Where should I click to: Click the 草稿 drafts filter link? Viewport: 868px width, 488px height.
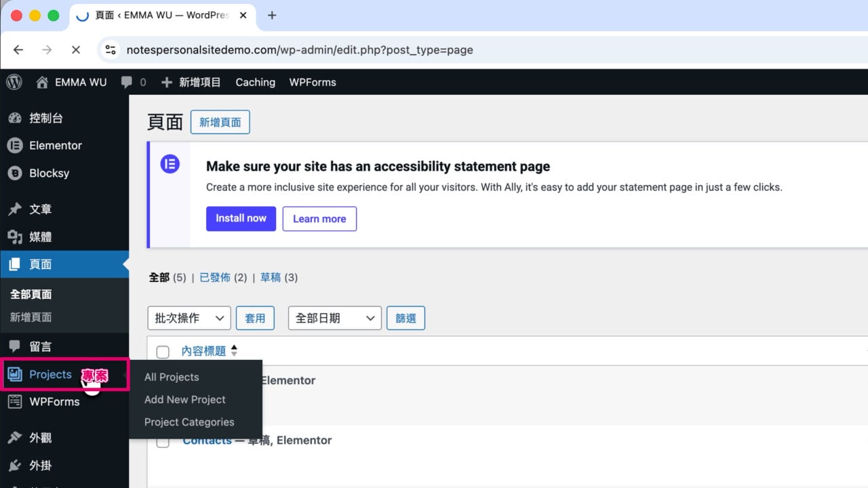click(271, 277)
